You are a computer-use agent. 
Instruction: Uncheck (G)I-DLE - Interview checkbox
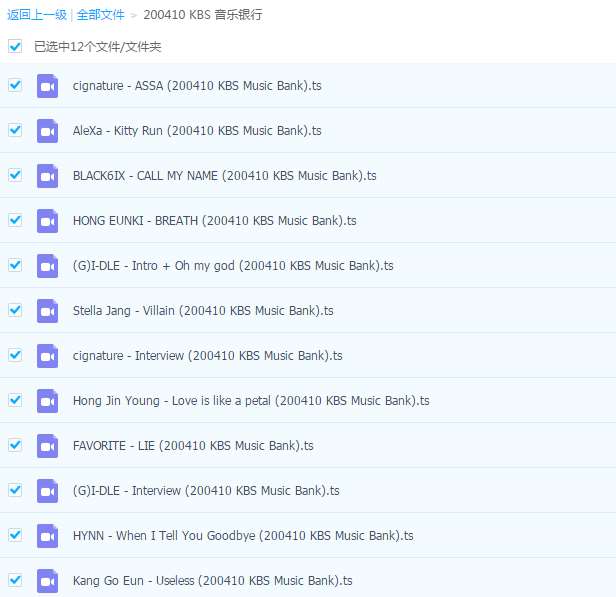pyautogui.click(x=15, y=490)
